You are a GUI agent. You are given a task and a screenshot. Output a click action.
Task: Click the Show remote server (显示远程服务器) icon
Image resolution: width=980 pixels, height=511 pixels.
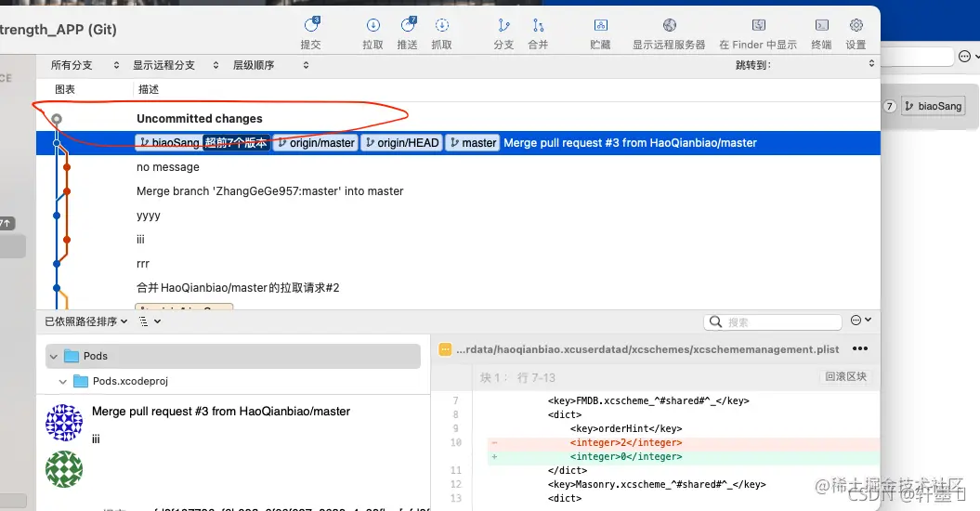[x=670, y=26]
